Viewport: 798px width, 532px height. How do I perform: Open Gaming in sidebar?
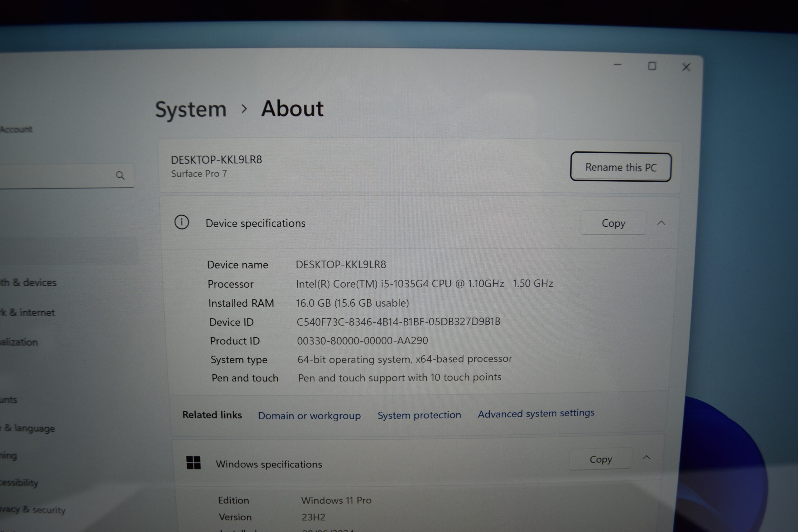coord(8,456)
